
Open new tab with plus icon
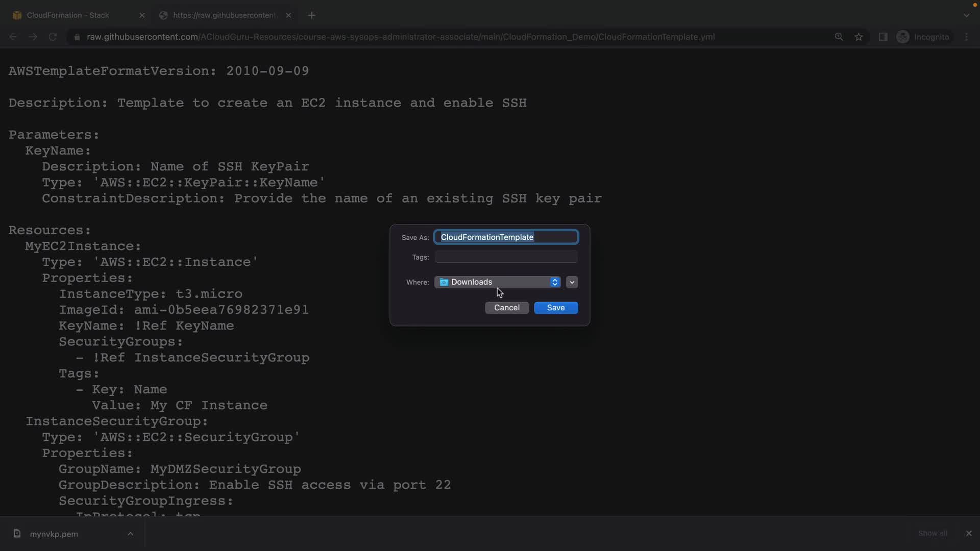(x=311, y=15)
